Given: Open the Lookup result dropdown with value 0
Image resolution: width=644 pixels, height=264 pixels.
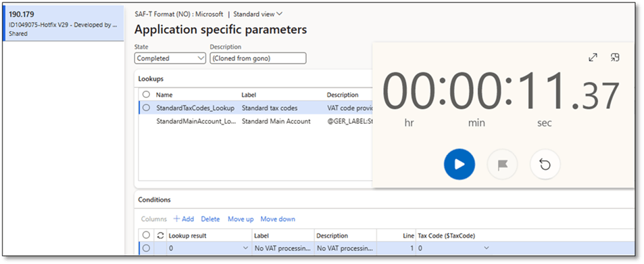Looking at the screenshot, I should 209,248.
